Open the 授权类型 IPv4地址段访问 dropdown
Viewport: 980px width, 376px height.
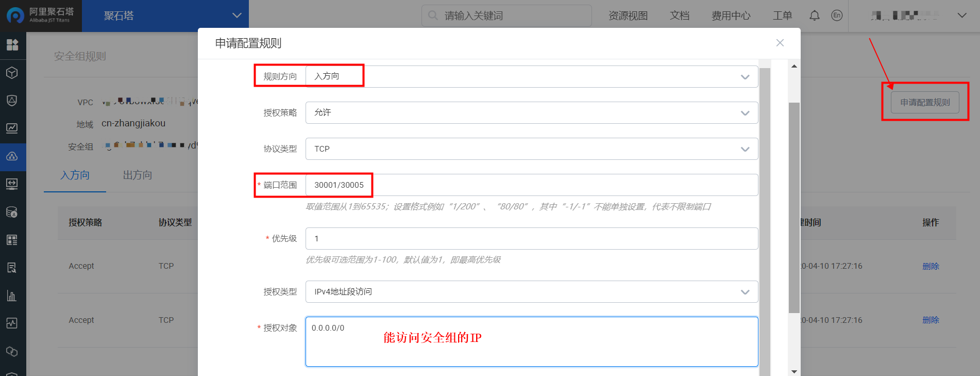pyautogui.click(x=531, y=291)
